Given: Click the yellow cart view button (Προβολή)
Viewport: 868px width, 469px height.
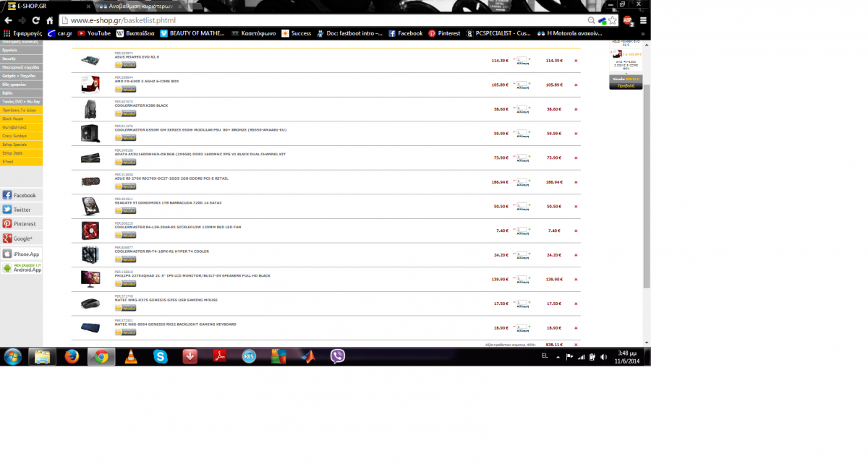Looking at the screenshot, I should click(x=626, y=85).
